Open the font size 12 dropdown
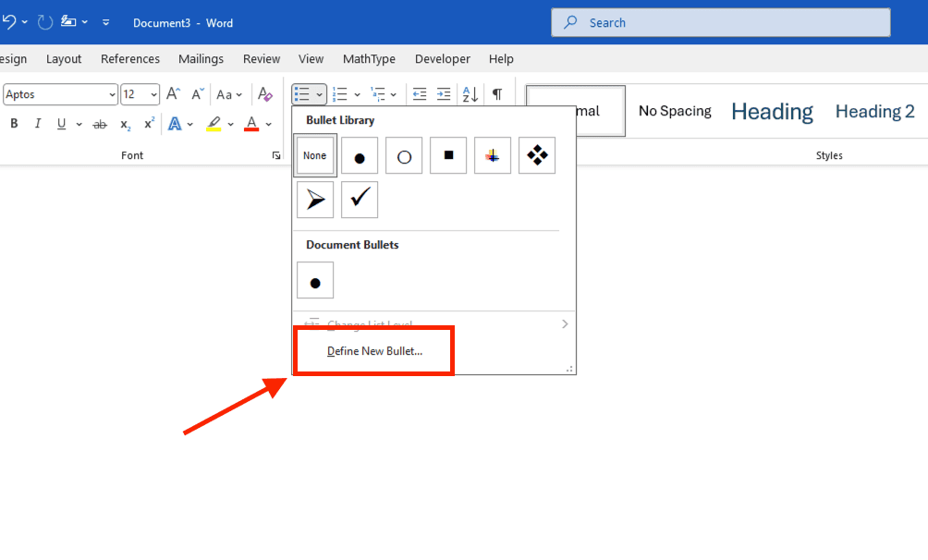This screenshot has height=560, width=928. tap(153, 94)
